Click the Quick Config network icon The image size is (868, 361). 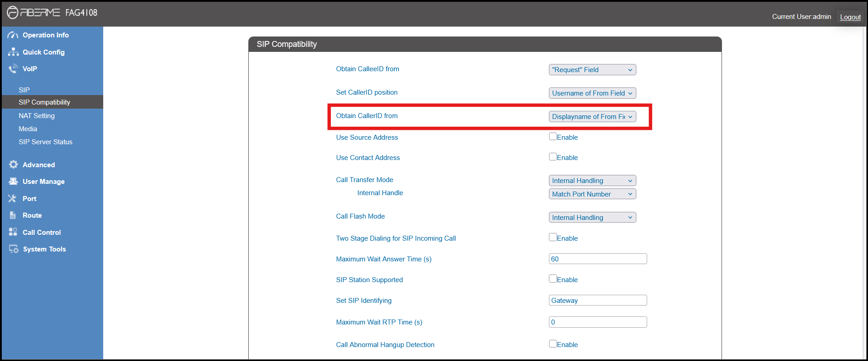[13, 52]
